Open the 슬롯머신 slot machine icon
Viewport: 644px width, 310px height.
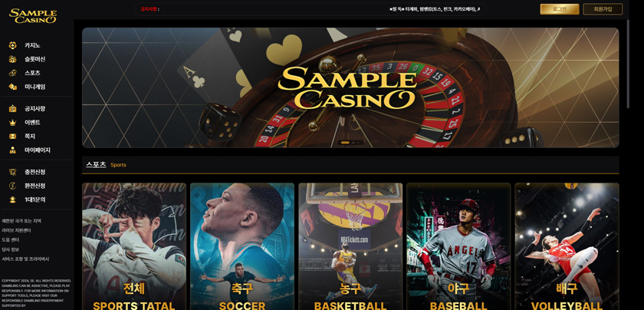pos(13,59)
